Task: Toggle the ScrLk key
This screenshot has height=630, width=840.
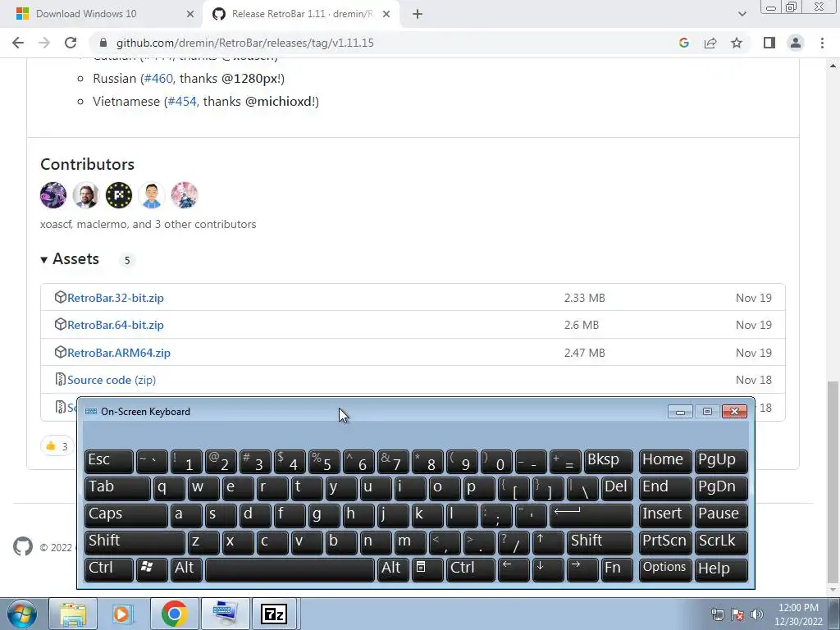Action: point(721,542)
